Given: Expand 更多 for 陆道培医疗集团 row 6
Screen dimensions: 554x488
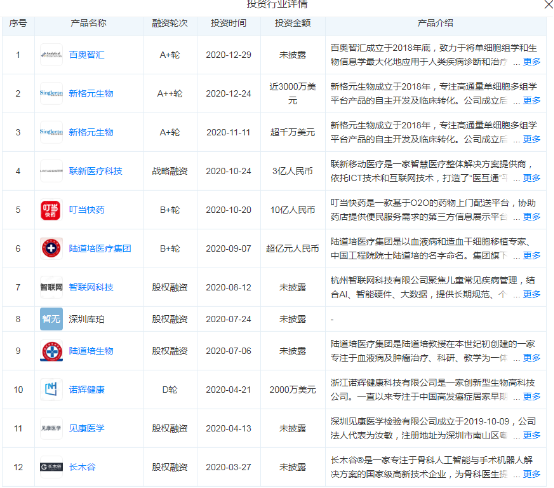Looking at the screenshot, I should point(532,255).
